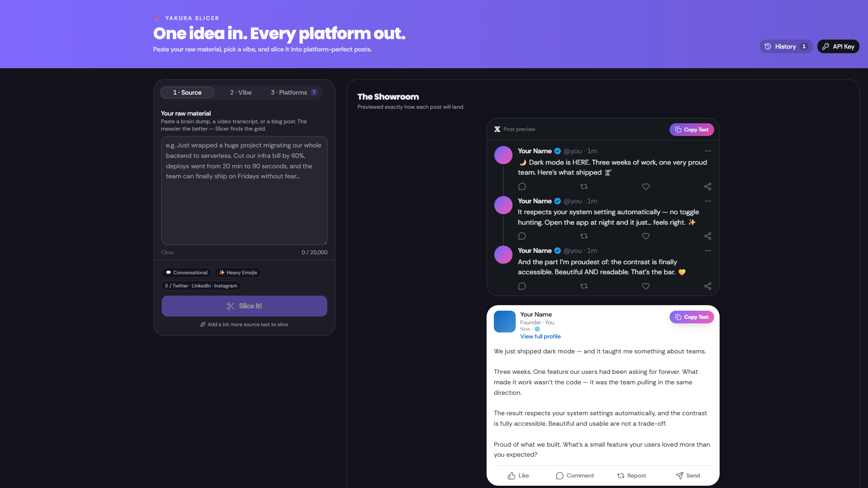Click the Heavy Emojis chip
The height and width of the screenshot is (488, 868).
[x=238, y=273]
